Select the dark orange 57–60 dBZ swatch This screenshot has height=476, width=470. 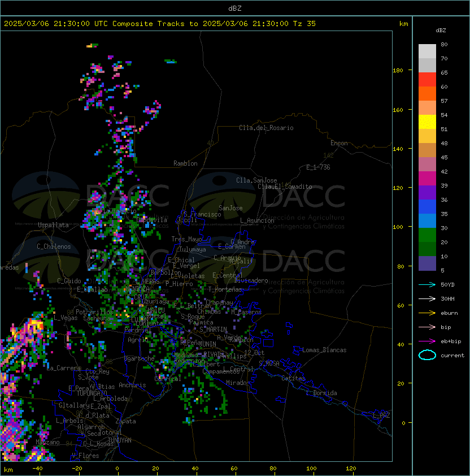427,93
